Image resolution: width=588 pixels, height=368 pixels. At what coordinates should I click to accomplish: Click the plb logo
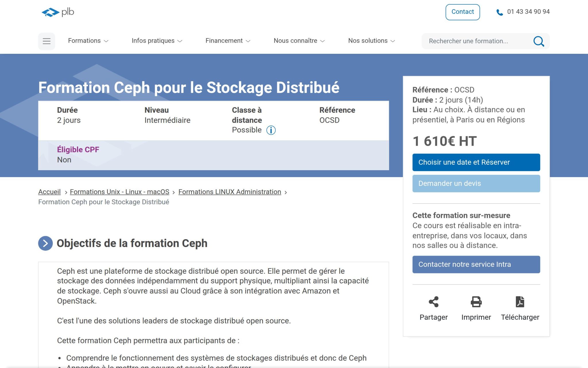[58, 12]
